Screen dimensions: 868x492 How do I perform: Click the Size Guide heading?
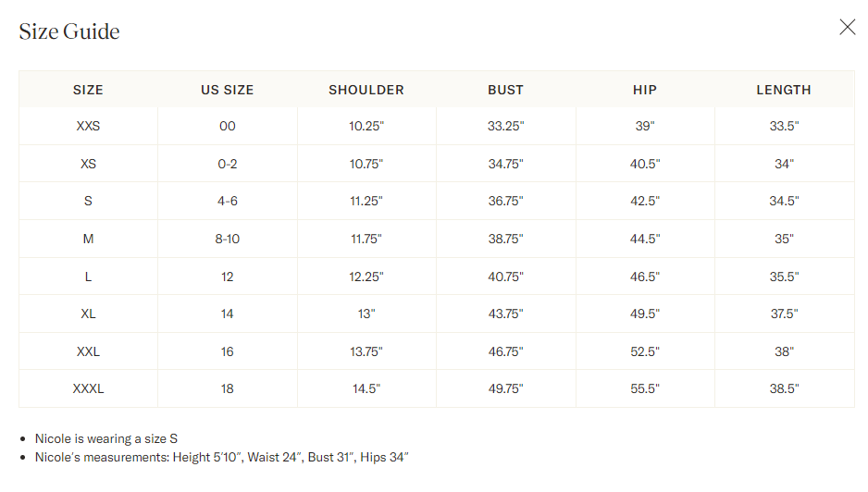pyautogui.click(x=69, y=31)
